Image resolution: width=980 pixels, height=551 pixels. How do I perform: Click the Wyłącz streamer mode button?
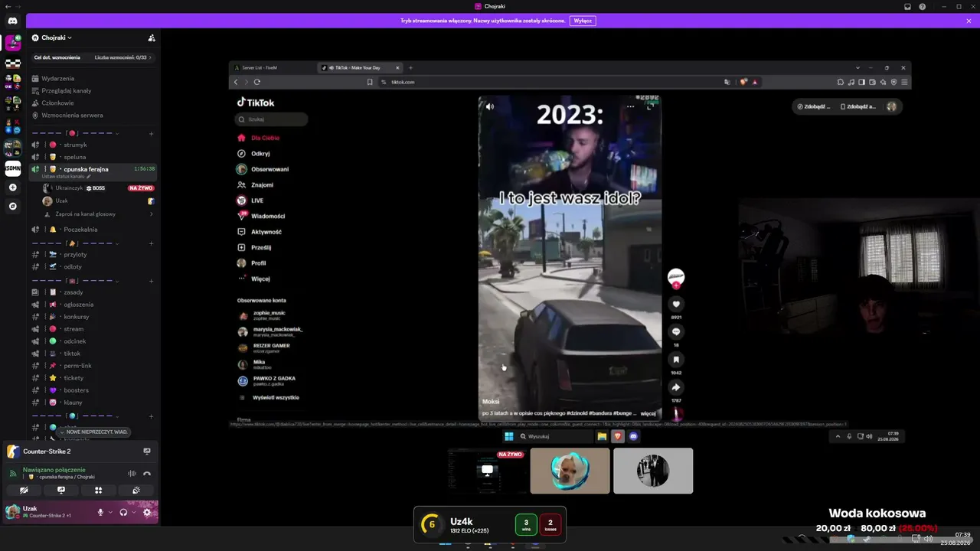(583, 21)
